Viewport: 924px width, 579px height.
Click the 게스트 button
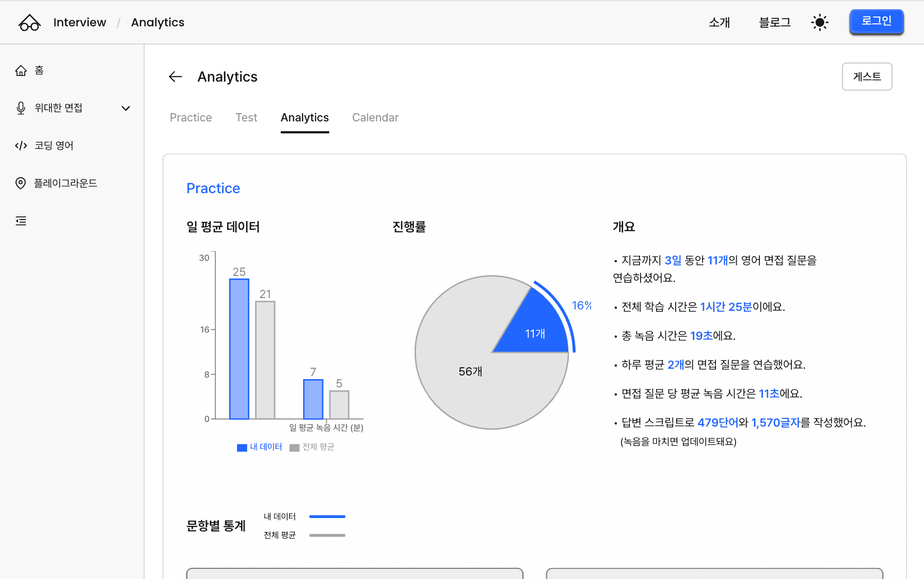[x=867, y=76]
